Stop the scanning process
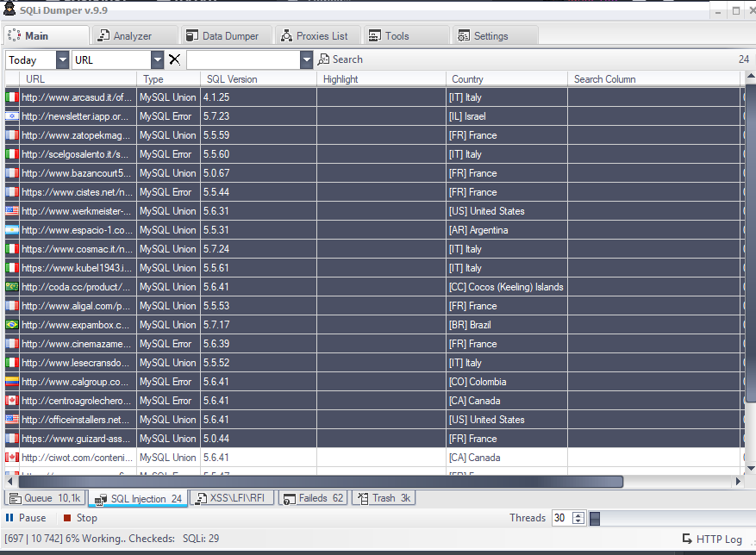 (80, 518)
